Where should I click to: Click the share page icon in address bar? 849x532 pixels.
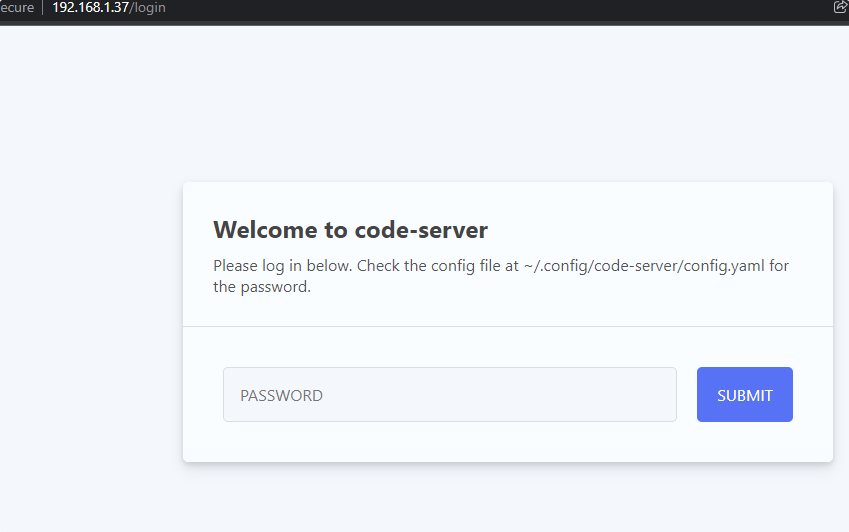839,8
